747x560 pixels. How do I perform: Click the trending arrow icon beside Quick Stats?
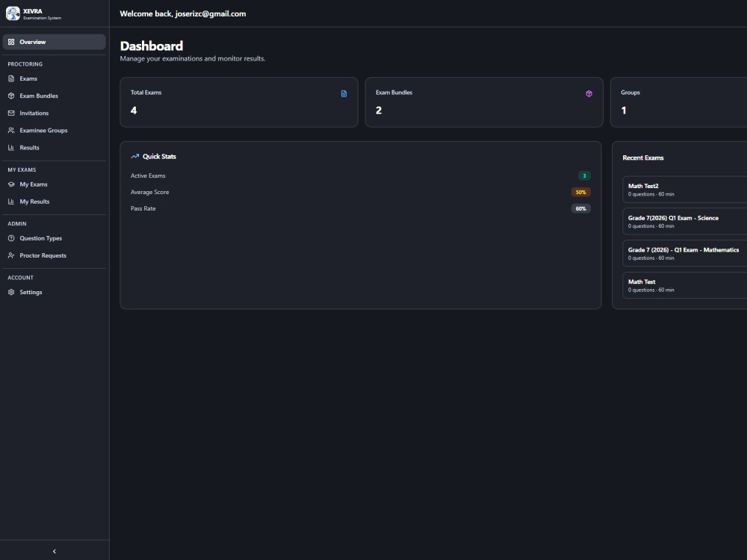click(134, 156)
